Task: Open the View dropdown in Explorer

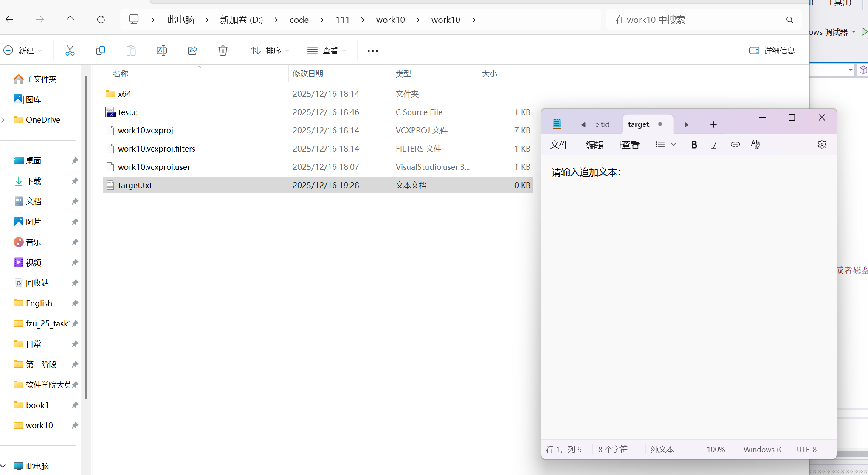Action: (x=327, y=51)
